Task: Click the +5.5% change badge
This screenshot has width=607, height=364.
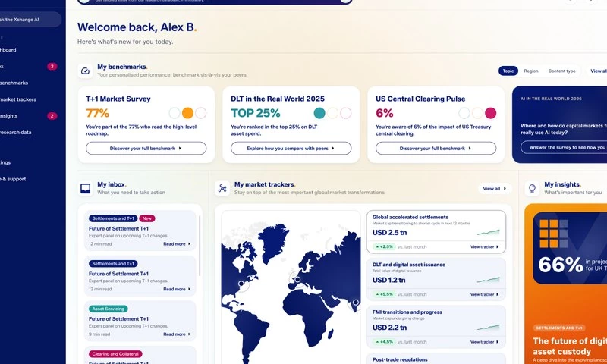Action: click(x=384, y=294)
